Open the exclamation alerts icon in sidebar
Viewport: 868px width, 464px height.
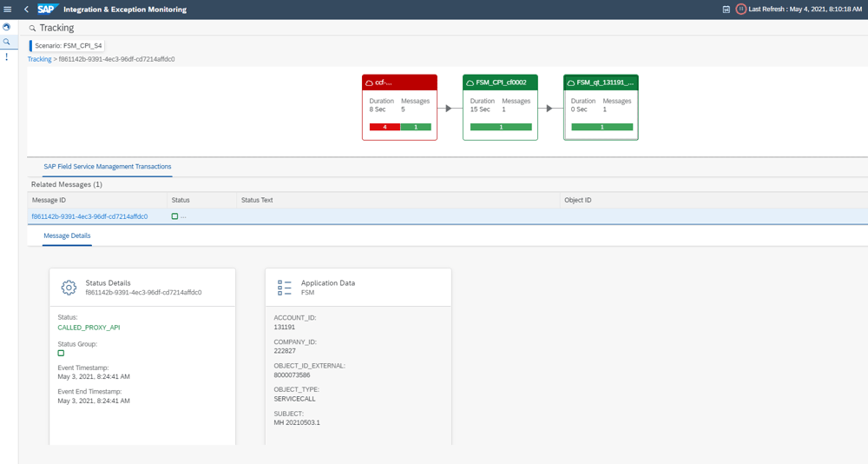point(7,57)
